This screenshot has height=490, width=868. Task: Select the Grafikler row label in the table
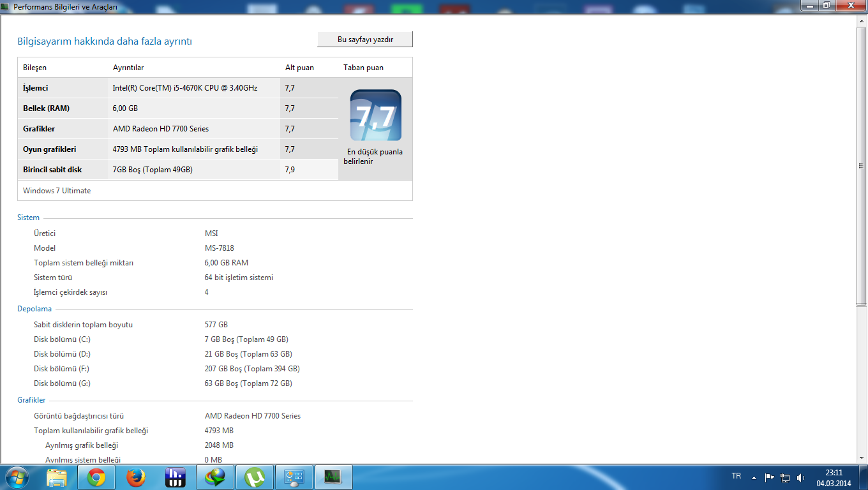pyautogui.click(x=39, y=129)
